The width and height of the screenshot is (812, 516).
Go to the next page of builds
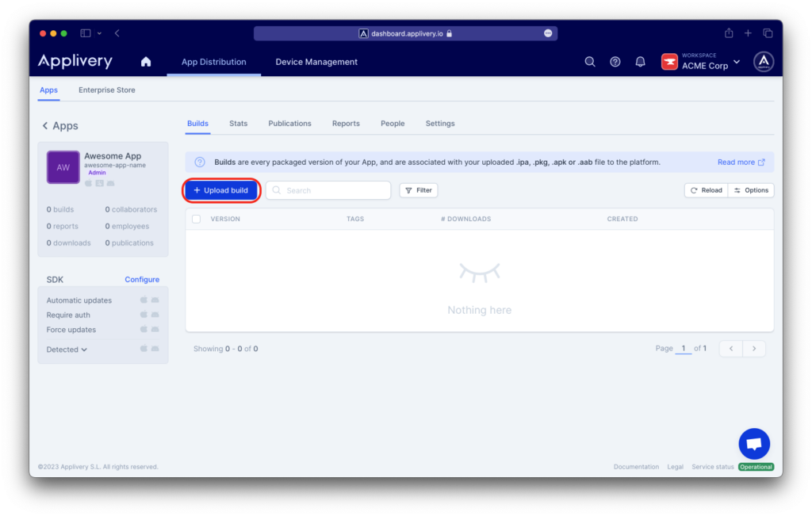coord(754,348)
